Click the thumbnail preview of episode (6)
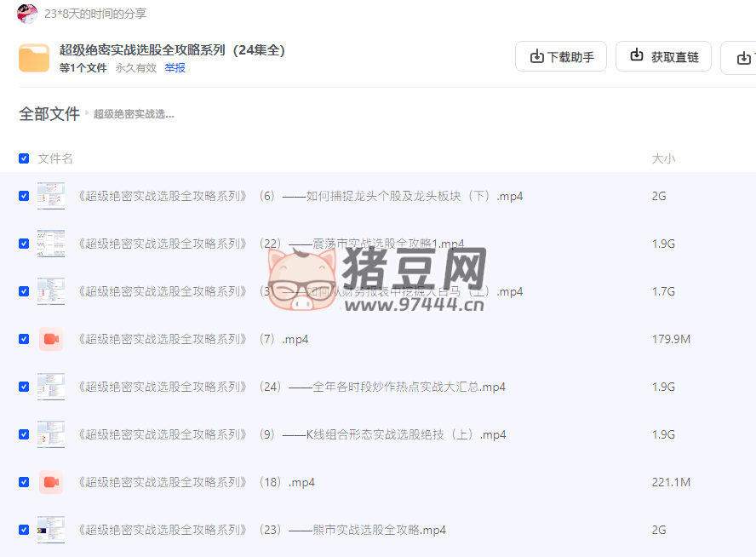The height and width of the screenshot is (557, 756). tap(50, 195)
